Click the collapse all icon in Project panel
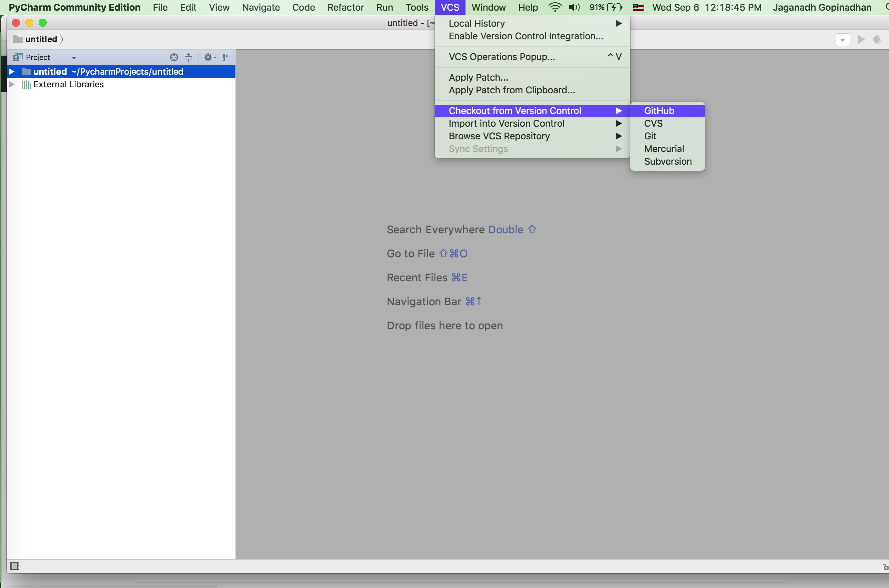This screenshot has width=889, height=588. tap(188, 57)
